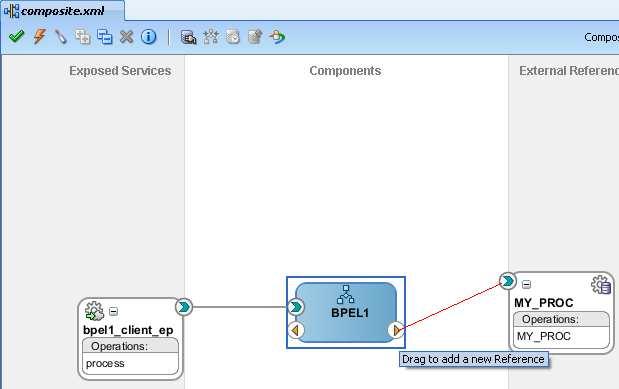
Task: Click the bpel1_client_ep service name
Action: click(128, 330)
